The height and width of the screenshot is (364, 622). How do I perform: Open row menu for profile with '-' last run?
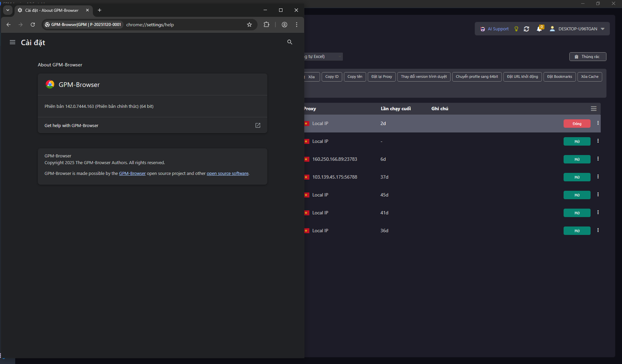[x=598, y=141]
